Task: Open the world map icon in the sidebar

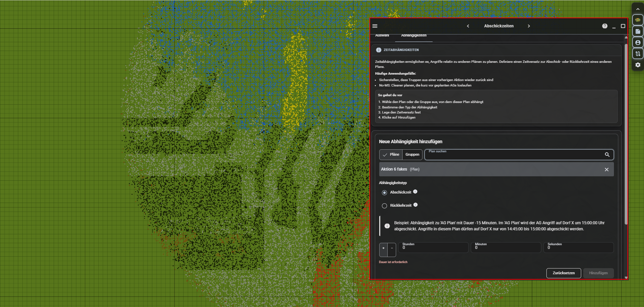Action: (638, 20)
